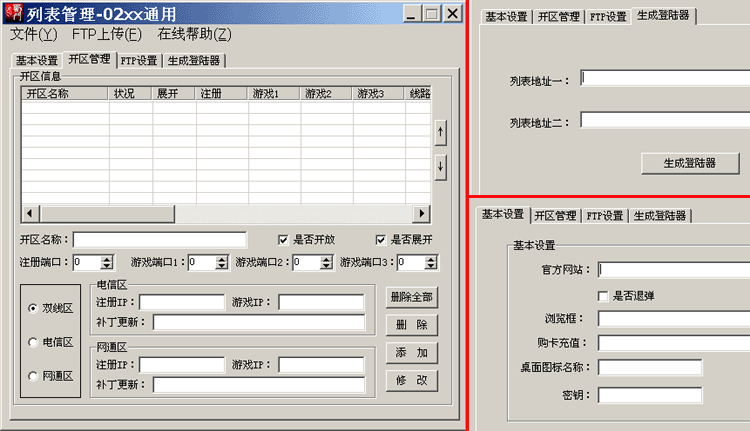Select the 双线区 radio option
Viewport: 750px width, 431px height.
33,308
